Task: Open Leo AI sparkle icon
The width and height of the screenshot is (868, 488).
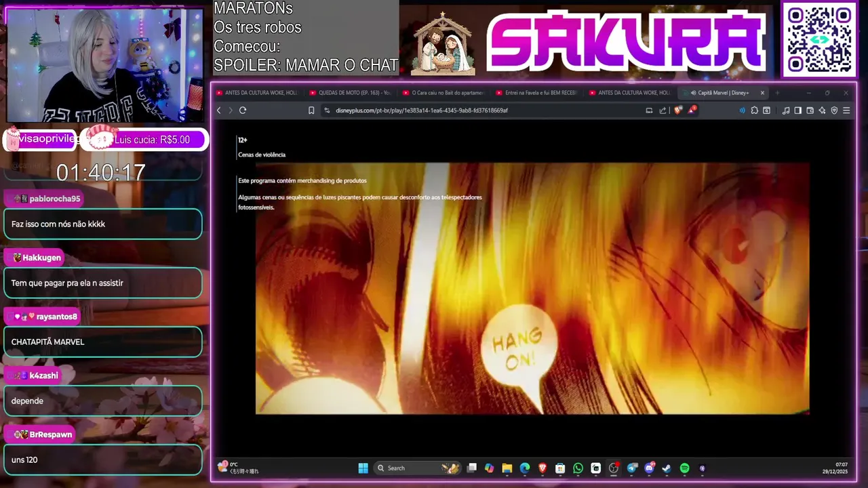Action: tap(822, 110)
